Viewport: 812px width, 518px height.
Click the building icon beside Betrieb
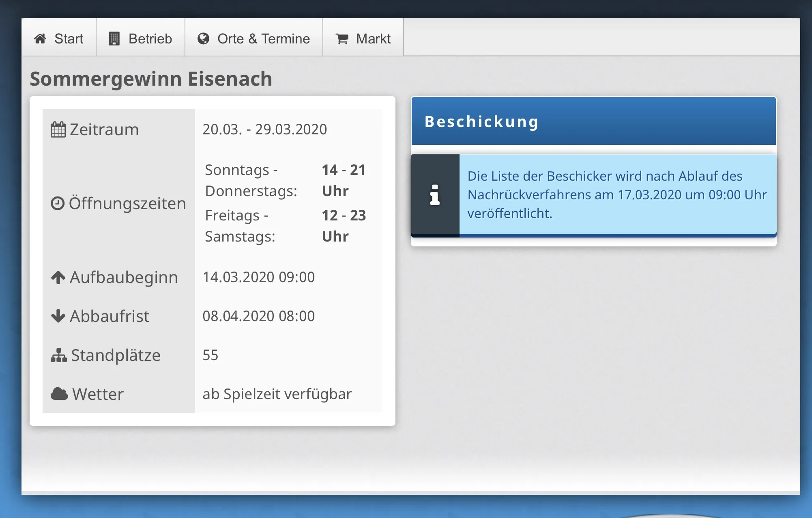[x=114, y=39]
